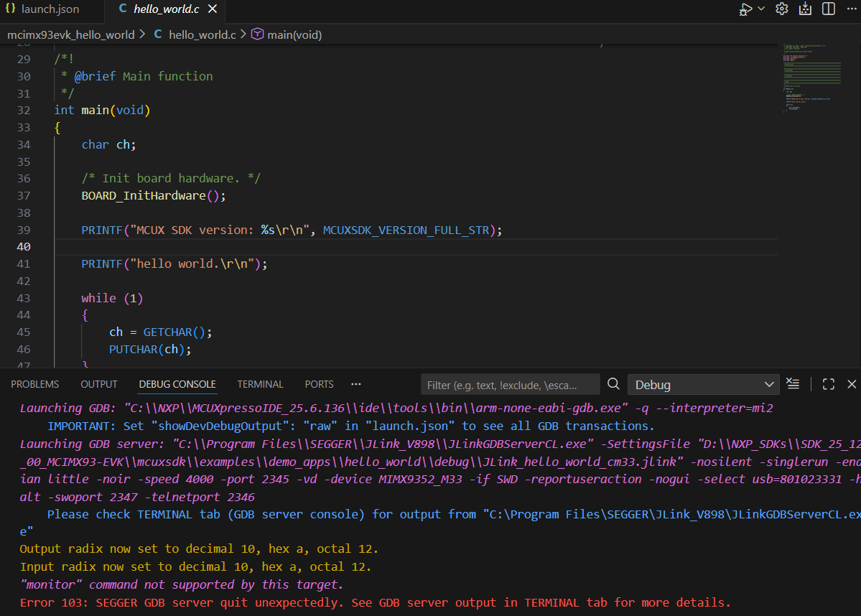Maximize the panel size
This screenshot has width=861, height=616.
click(x=828, y=384)
